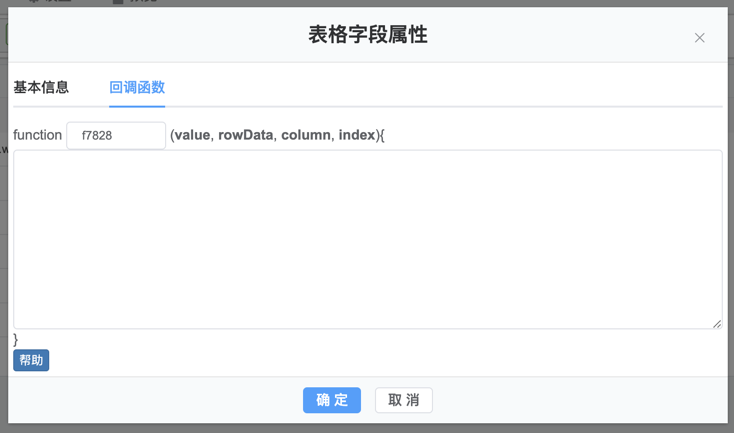The width and height of the screenshot is (734, 433).
Task: Click the opening brace after index)
Action: [381, 135]
